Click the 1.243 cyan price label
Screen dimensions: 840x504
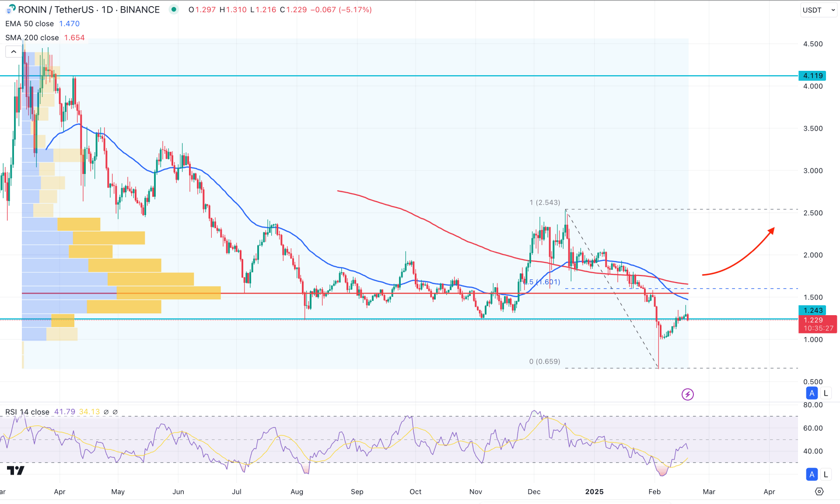(812, 310)
